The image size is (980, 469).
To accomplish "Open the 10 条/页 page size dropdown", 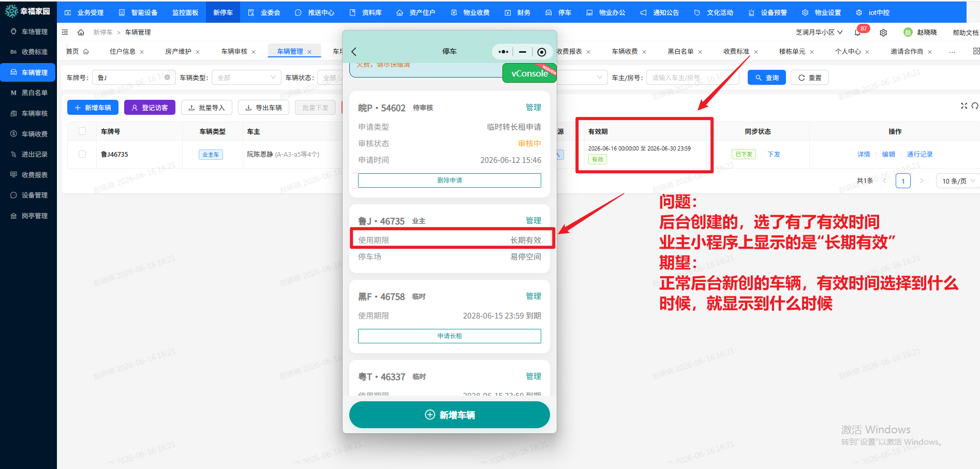I will coord(958,181).
